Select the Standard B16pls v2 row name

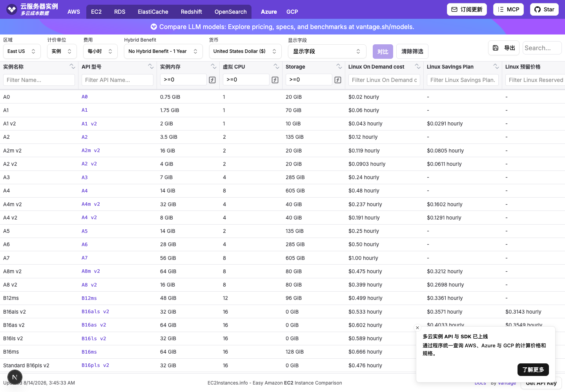(26, 365)
